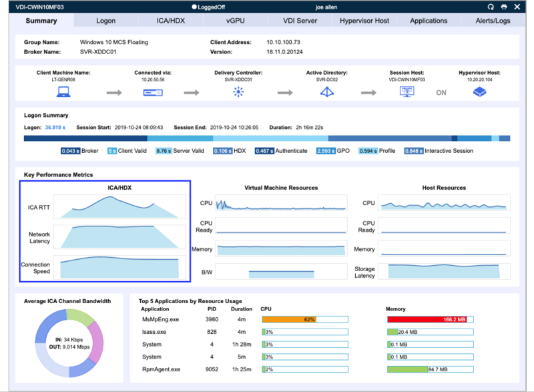The width and height of the screenshot is (534, 392).
Task: Click the Host Resources CPU chart
Action: click(x=444, y=202)
